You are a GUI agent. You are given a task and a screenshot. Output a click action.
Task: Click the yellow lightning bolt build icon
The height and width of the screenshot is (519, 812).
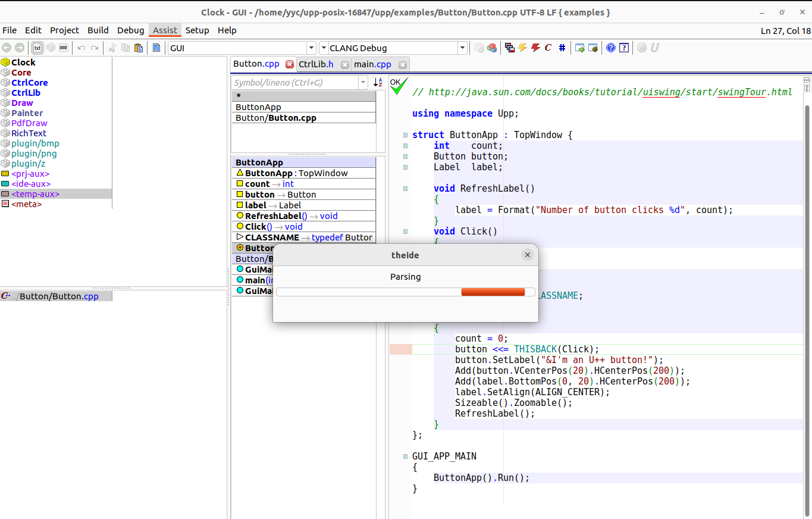tap(523, 48)
